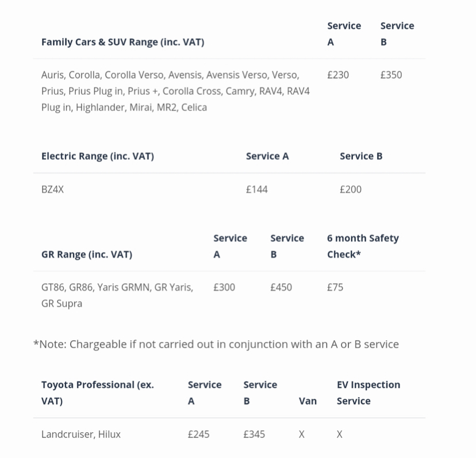Click the Toyota Professional (ex. VAT) heading
The width and height of the screenshot is (476, 458).
[x=98, y=392]
